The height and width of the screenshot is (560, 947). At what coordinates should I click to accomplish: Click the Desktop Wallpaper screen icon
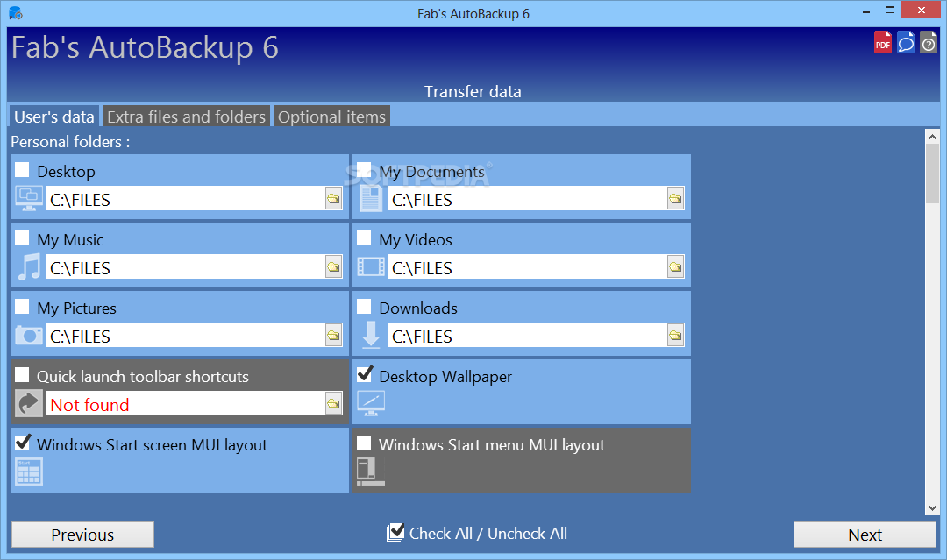point(371,403)
